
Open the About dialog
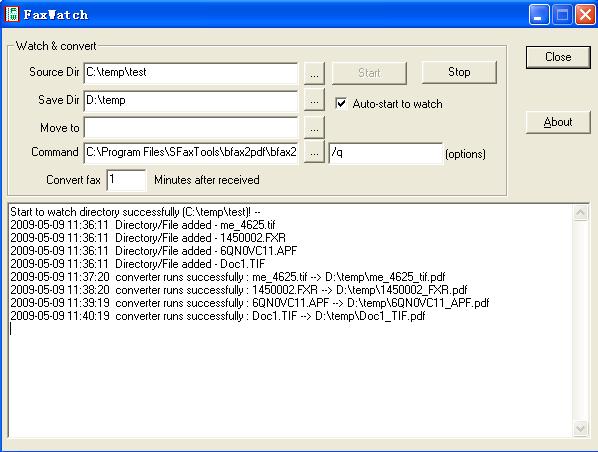[x=558, y=122]
